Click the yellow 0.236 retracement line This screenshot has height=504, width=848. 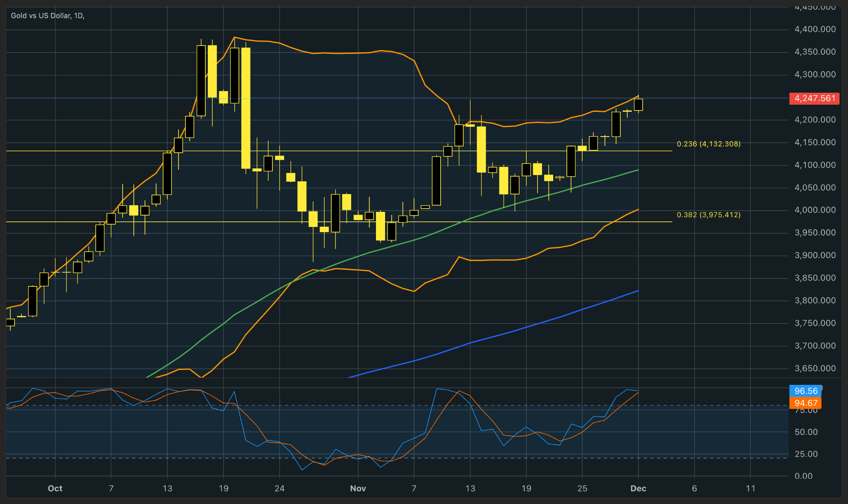373,151
